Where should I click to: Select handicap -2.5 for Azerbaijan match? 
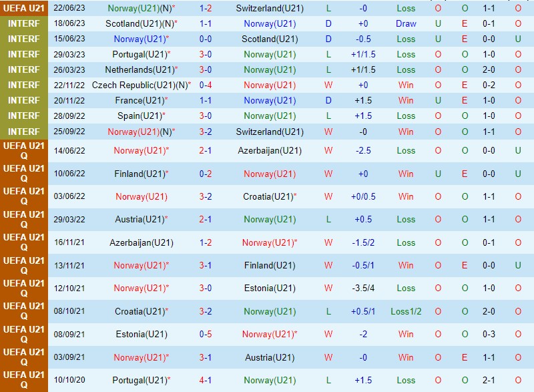[x=363, y=150]
